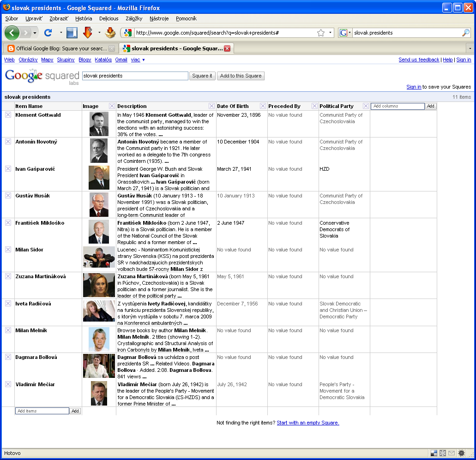This screenshot has height=460, width=476.
Task: Click the 'Add columns' input field
Action: [x=398, y=106]
